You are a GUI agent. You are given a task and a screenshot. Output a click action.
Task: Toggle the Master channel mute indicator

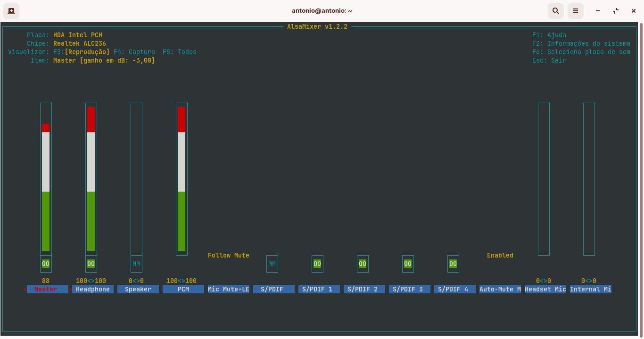pyautogui.click(x=46, y=264)
